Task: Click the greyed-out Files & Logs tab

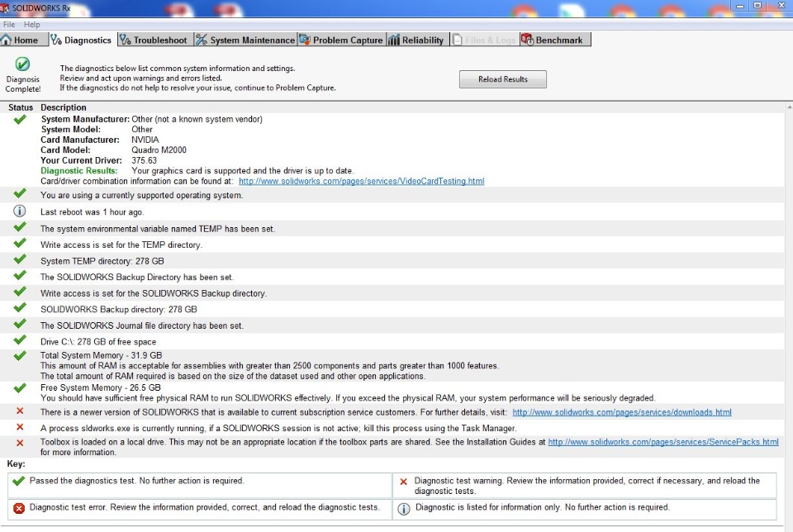Action: pos(485,40)
